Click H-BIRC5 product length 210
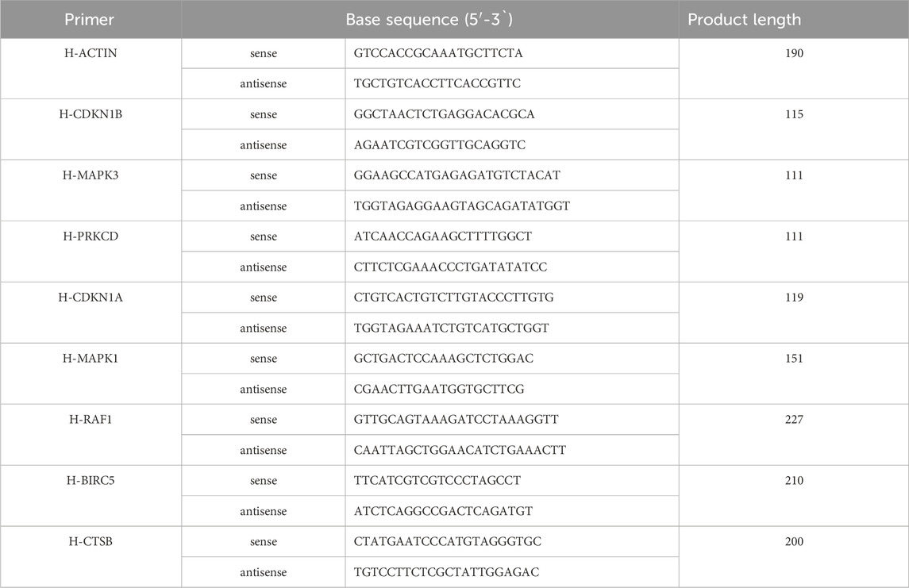The image size is (909, 588). click(x=794, y=480)
